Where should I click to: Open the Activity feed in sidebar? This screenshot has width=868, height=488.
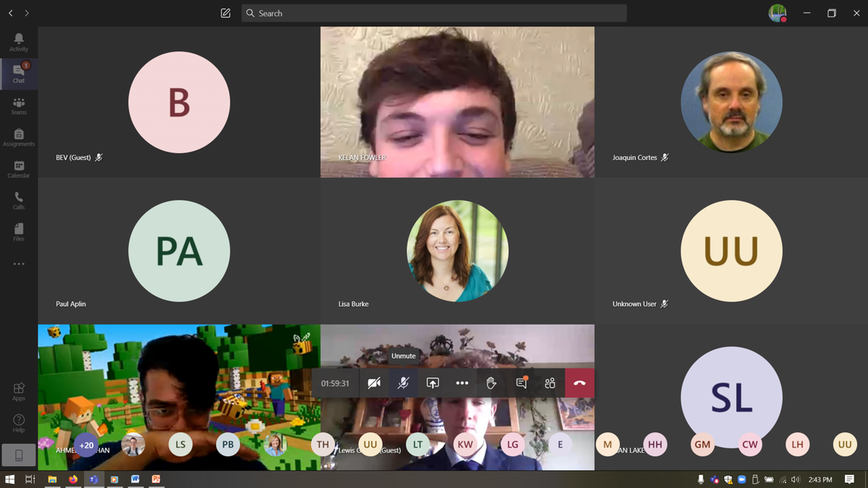click(19, 42)
